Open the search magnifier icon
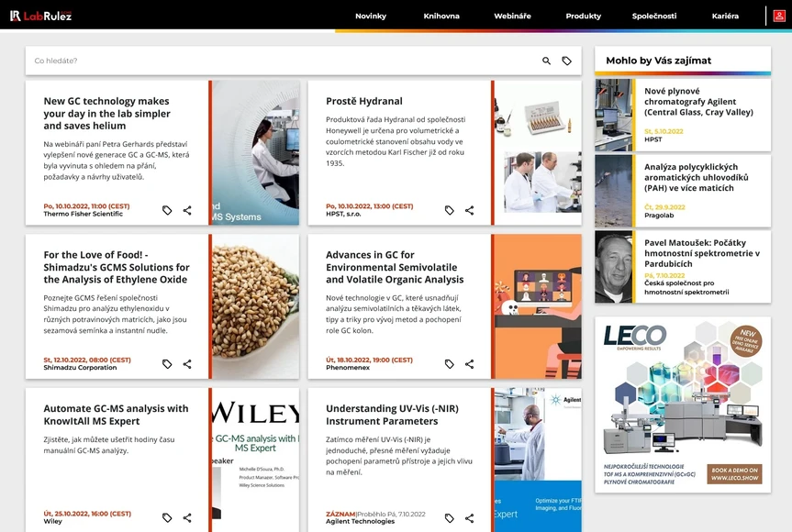 [x=545, y=61]
